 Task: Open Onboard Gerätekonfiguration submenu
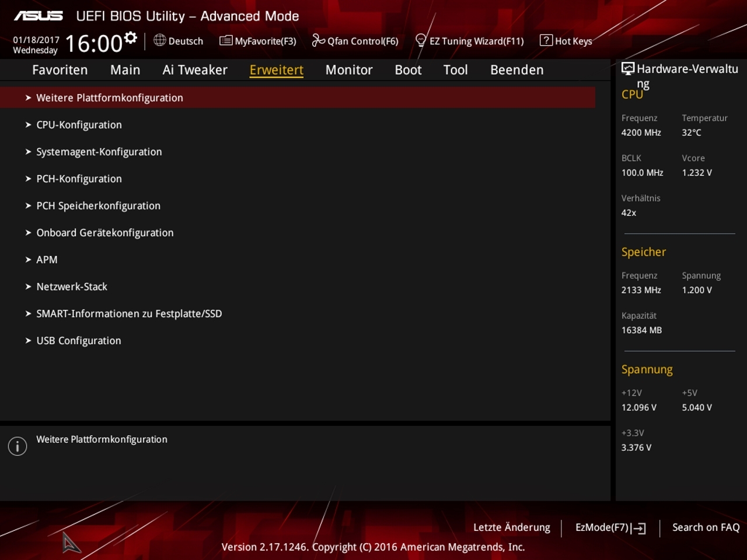coord(298,233)
